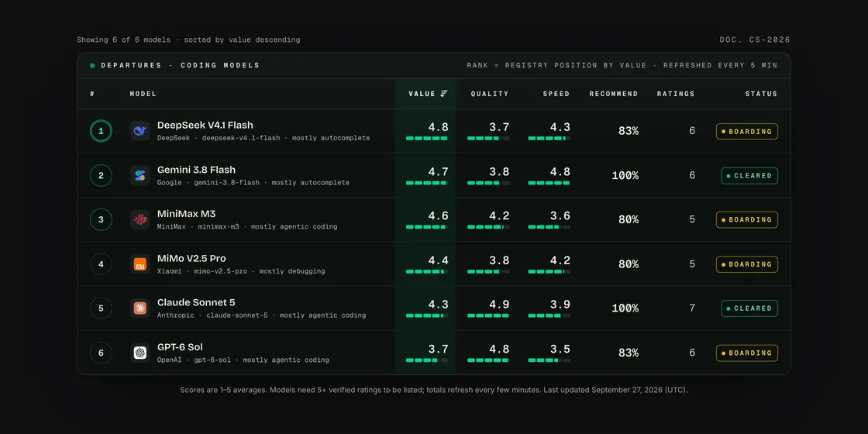Sort by the Ratings column header
The width and height of the screenshot is (868, 434).
pos(675,94)
